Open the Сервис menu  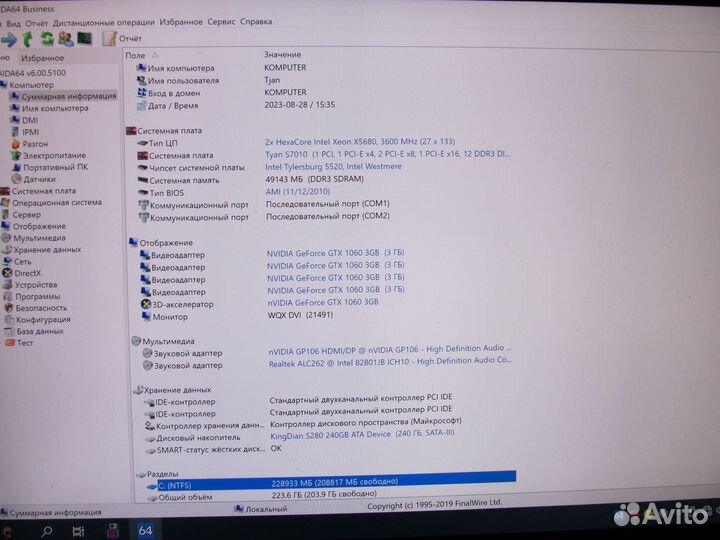(x=221, y=22)
